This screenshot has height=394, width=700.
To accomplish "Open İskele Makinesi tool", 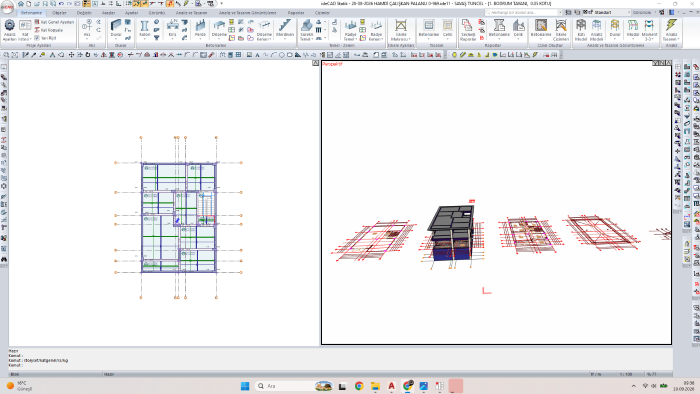I will [x=401, y=30].
